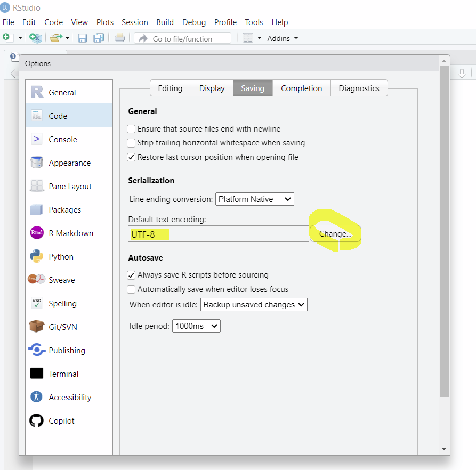Select Packages options category
This screenshot has height=470, width=476.
tap(69, 209)
